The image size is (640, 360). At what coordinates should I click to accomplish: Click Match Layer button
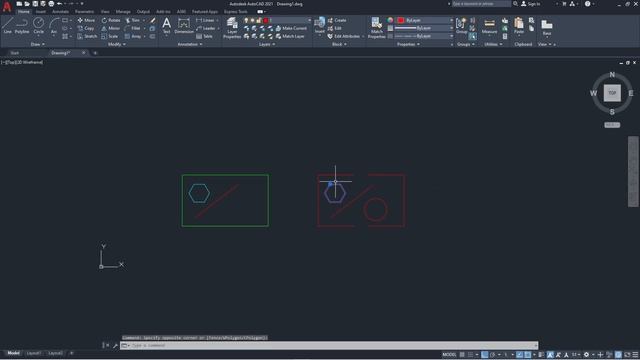pos(290,36)
